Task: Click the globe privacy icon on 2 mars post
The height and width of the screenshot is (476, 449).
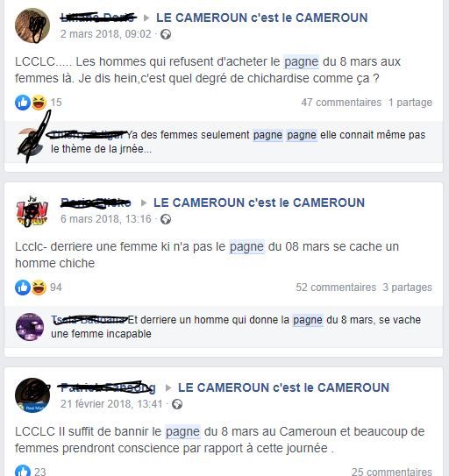Action: pyautogui.click(x=166, y=34)
